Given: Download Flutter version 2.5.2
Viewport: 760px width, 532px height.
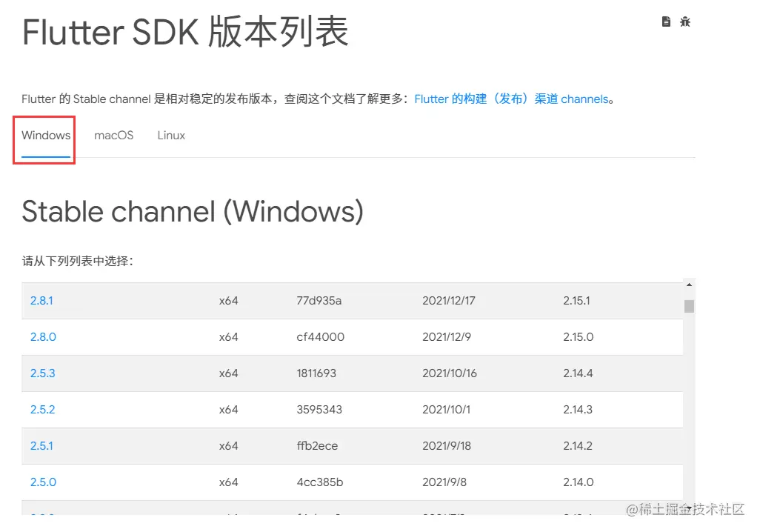Looking at the screenshot, I should click(x=43, y=410).
